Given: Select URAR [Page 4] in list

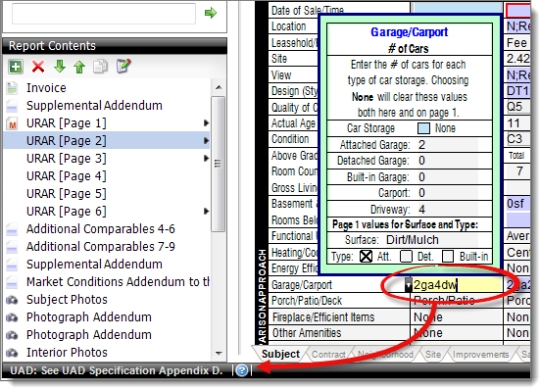Looking at the screenshot, I should (66, 176).
